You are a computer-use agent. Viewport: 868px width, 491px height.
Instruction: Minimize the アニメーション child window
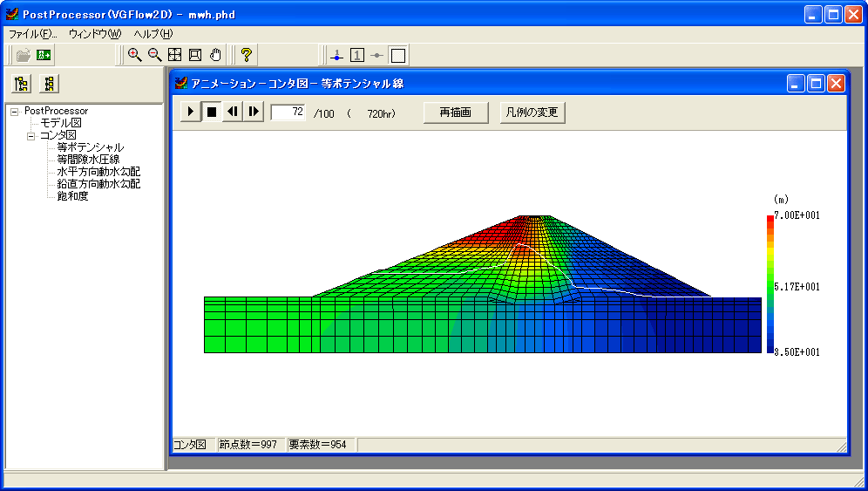point(796,84)
